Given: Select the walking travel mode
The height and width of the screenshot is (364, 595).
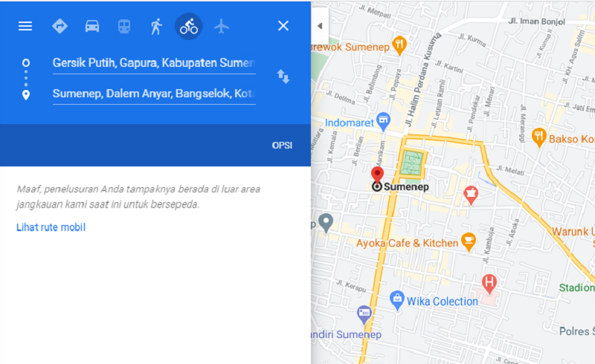Looking at the screenshot, I should tap(156, 27).
